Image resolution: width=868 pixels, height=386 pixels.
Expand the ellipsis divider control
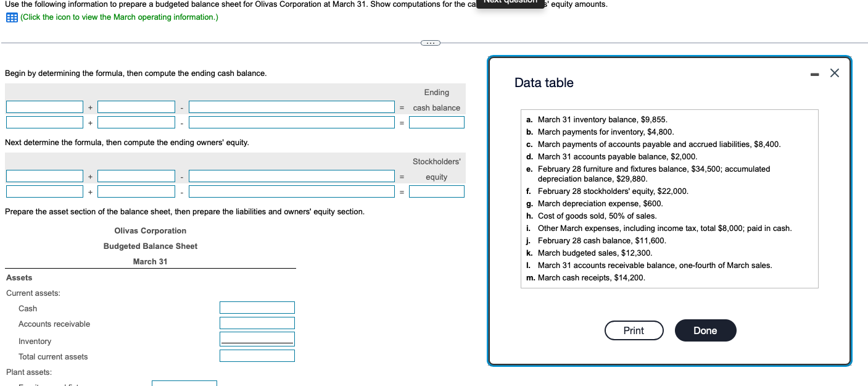pos(430,42)
